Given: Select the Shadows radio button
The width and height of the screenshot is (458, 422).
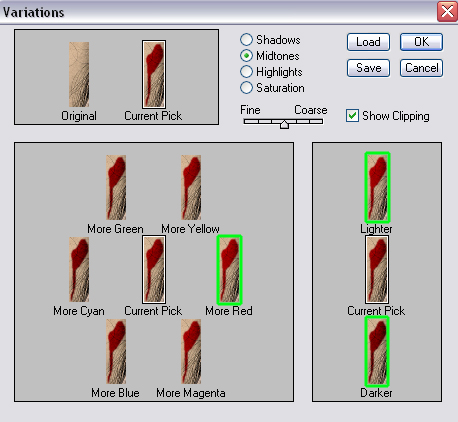Looking at the screenshot, I should pos(246,40).
